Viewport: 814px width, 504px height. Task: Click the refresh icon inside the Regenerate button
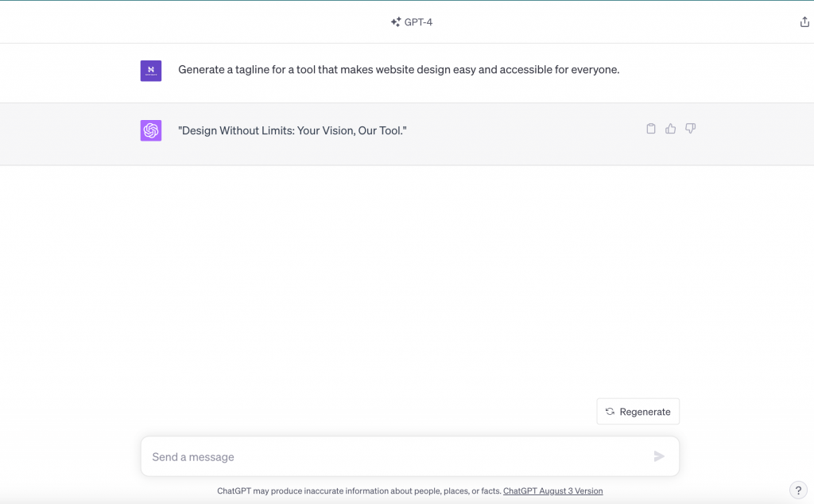tap(610, 411)
